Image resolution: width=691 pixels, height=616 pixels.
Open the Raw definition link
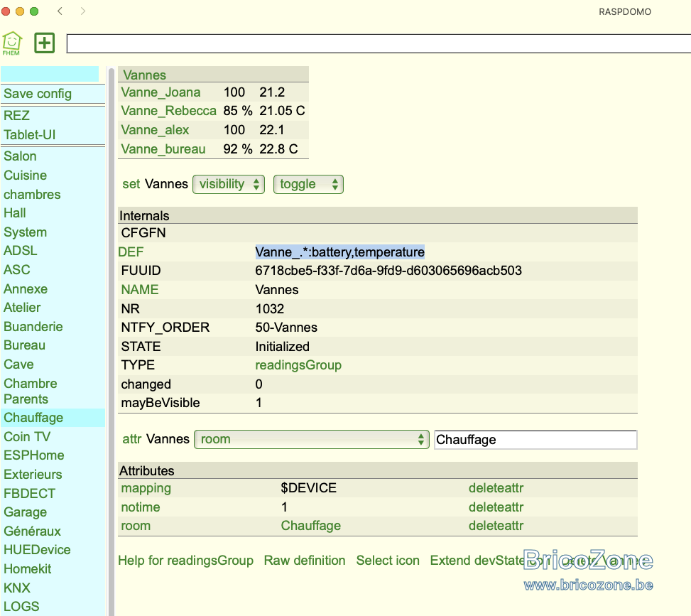tap(305, 561)
